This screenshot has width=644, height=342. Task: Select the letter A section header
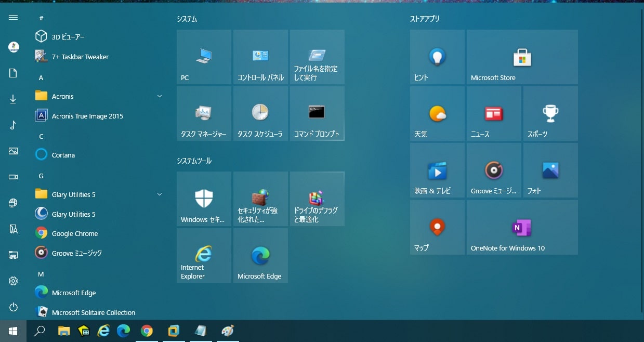(x=41, y=77)
